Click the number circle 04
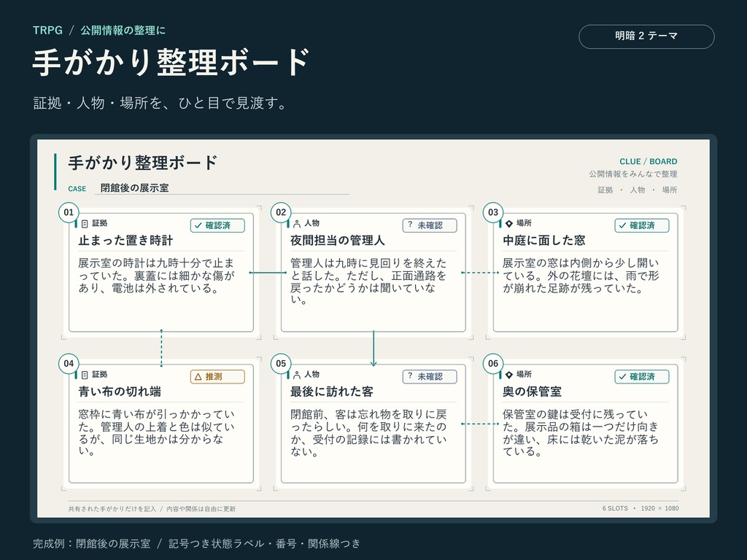 (69, 364)
